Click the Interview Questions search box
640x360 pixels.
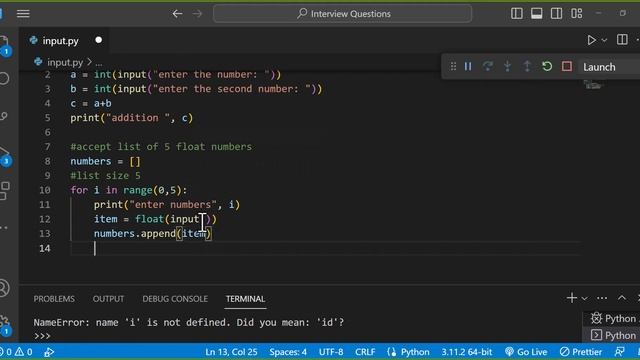coord(342,13)
